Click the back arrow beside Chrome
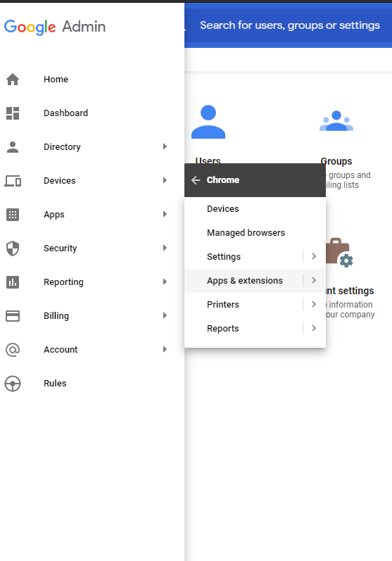The width and height of the screenshot is (392, 561). pos(196,180)
